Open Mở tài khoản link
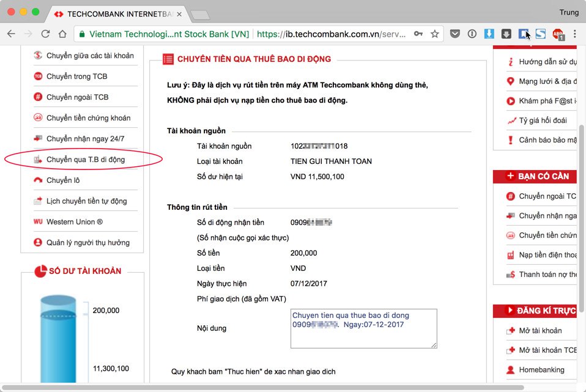This screenshot has height=392, width=586. pos(541,331)
